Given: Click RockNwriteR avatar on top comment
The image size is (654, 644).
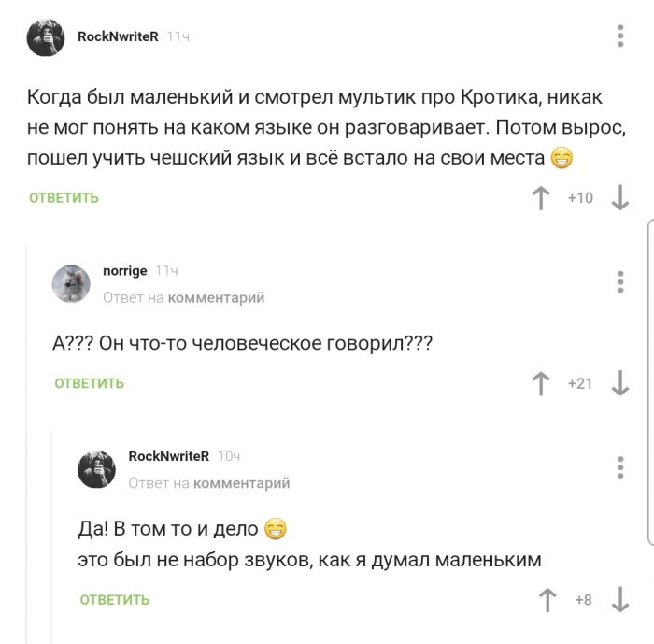Looking at the screenshot, I should click(46, 38).
